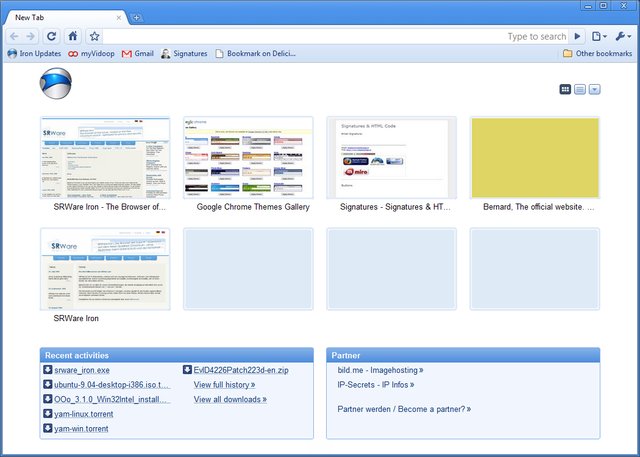The height and width of the screenshot is (457, 640).
Task: Open srware_iron.exe download
Action: [x=82, y=370]
